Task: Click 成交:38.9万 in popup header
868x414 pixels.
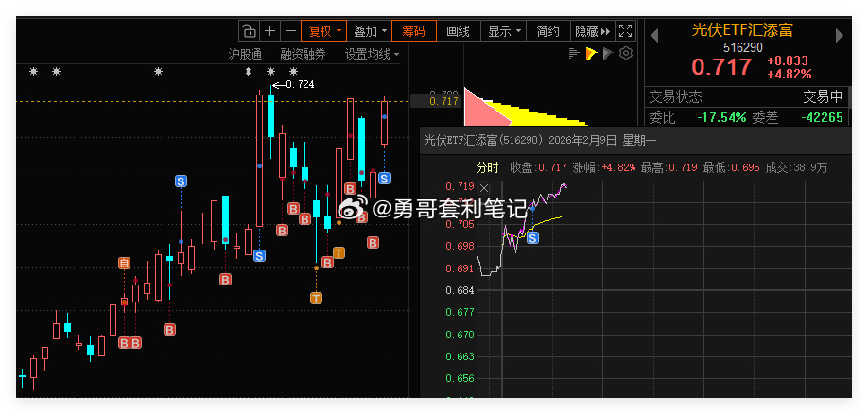Action: (x=796, y=167)
